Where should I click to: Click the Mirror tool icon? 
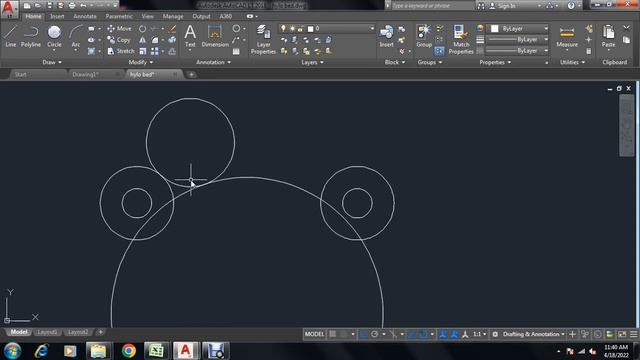point(142,40)
